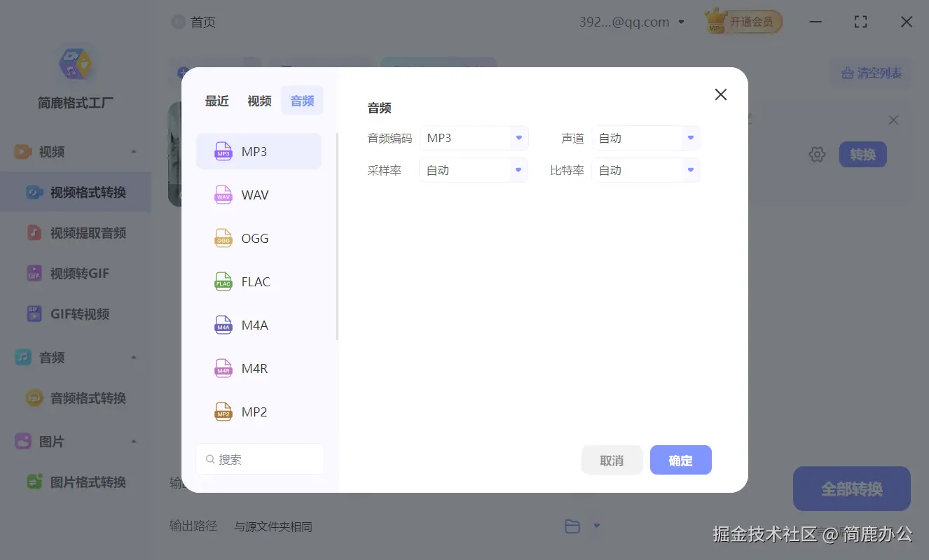Open the output folder icon
The width and height of the screenshot is (929, 560).
572,526
